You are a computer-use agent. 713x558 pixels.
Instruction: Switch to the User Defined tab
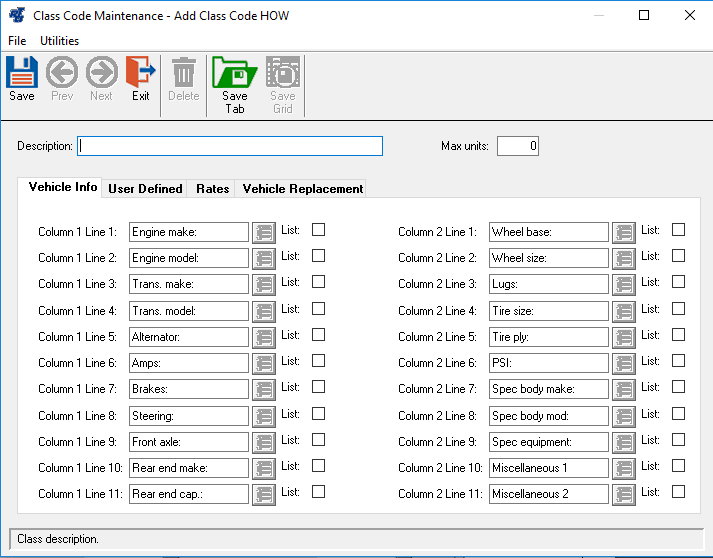pos(145,189)
